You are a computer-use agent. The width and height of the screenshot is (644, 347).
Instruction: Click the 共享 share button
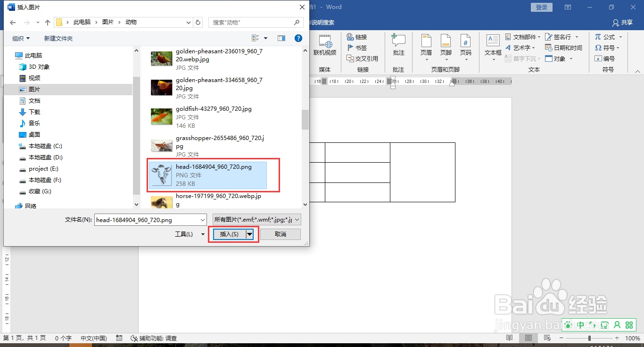(x=622, y=23)
